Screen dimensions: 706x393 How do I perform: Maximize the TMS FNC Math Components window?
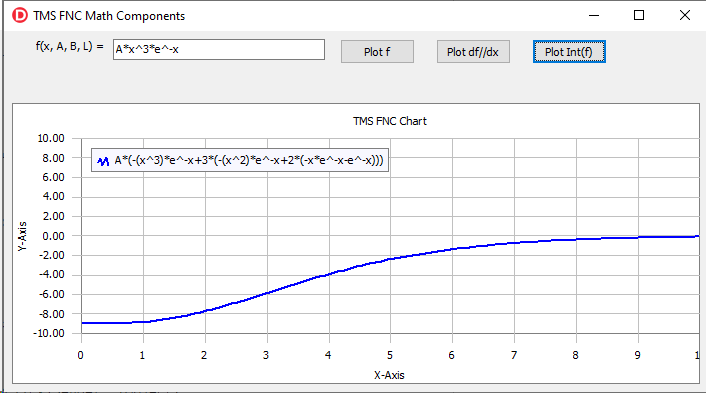pos(639,15)
